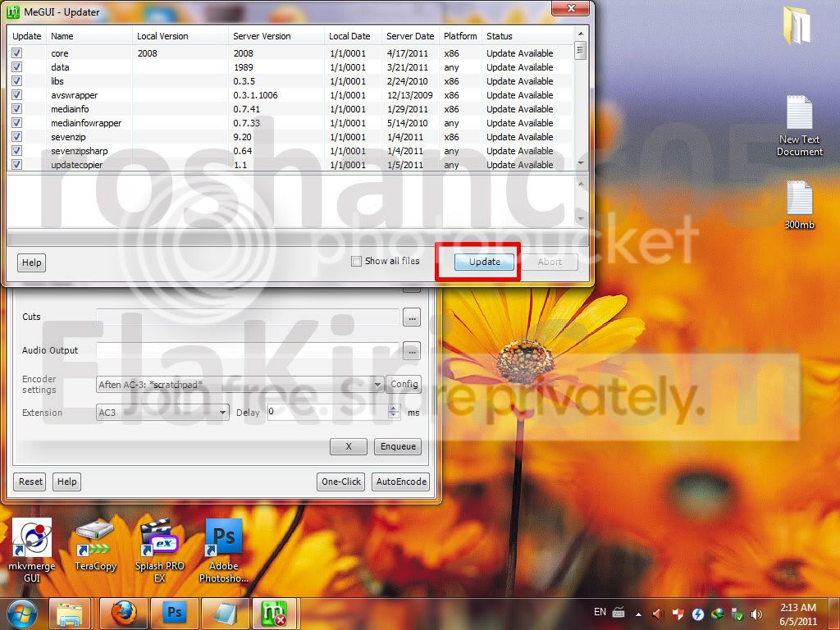Image resolution: width=840 pixels, height=630 pixels.
Task: Browse for the Audio Output file
Action: (x=412, y=351)
